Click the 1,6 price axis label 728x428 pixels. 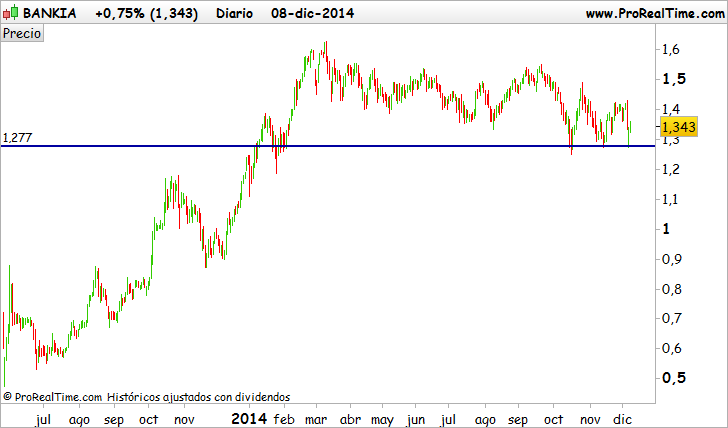(670, 49)
